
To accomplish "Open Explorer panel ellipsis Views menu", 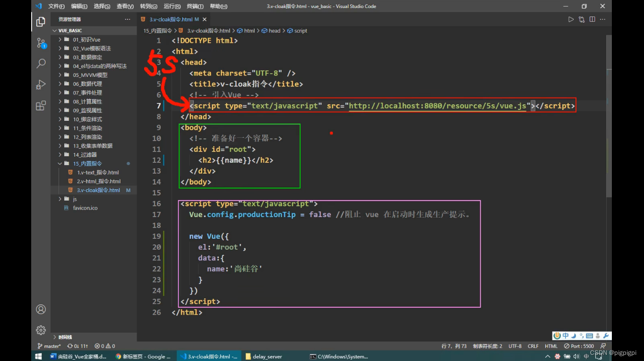I will pos(127,19).
